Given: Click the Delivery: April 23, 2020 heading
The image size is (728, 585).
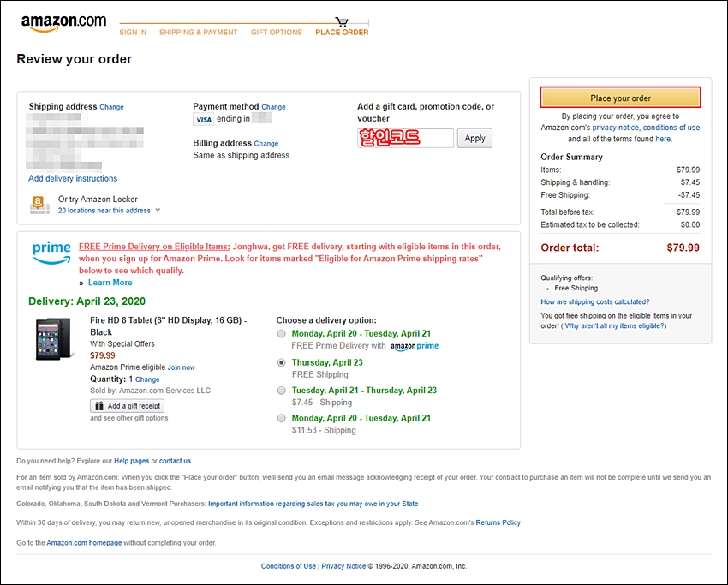Looking at the screenshot, I should click(87, 301).
